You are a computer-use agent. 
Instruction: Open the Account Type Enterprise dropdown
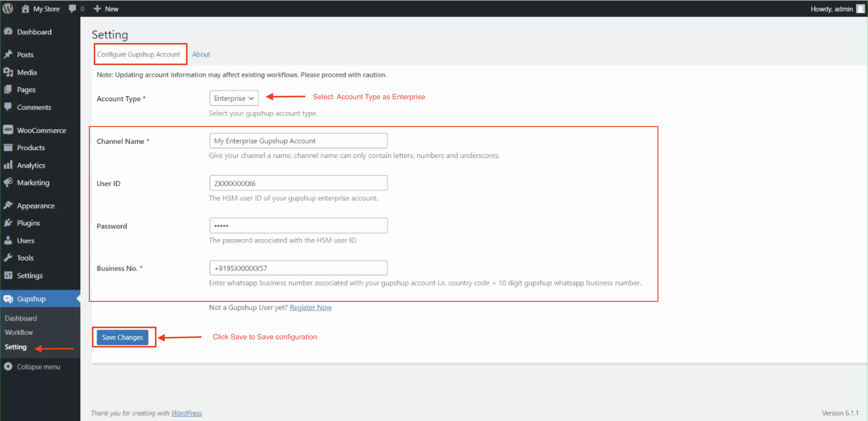(234, 98)
